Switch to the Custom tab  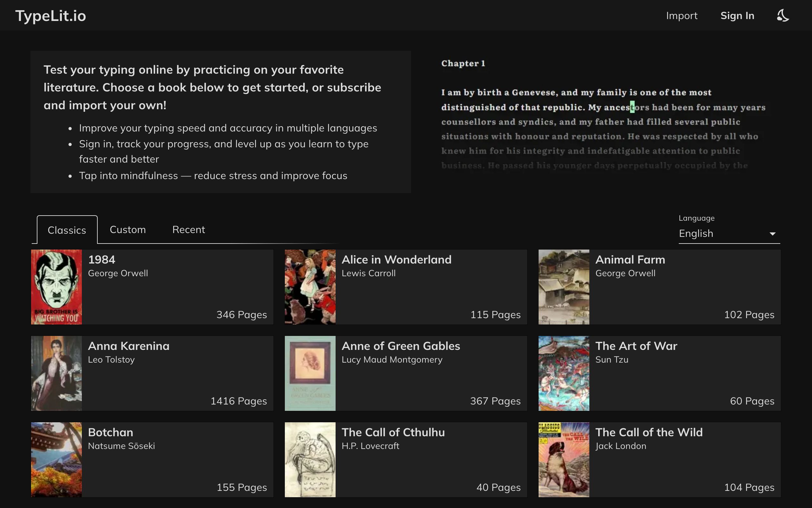click(128, 230)
